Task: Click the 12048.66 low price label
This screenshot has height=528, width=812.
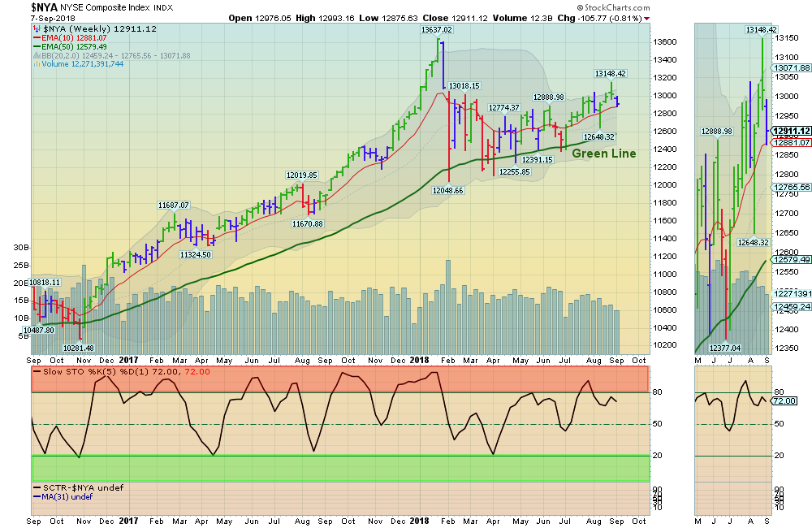Action: (x=448, y=191)
